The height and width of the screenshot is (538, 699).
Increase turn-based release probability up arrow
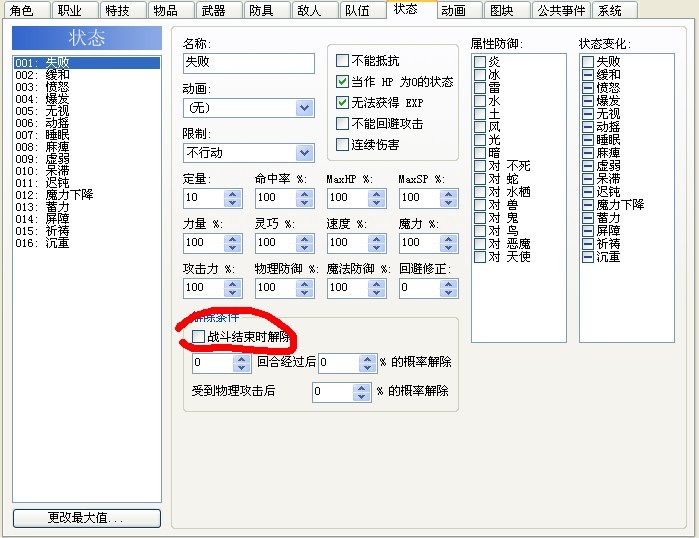coord(368,359)
